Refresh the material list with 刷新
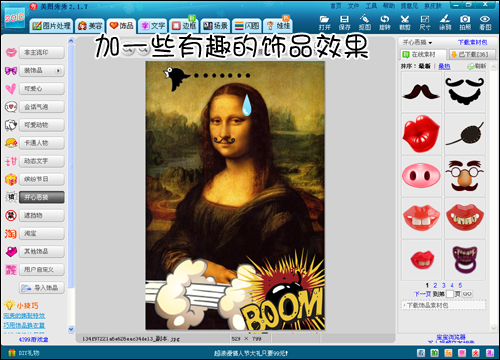The image size is (500, 360). pyautogui.click(x=477, y=66)
